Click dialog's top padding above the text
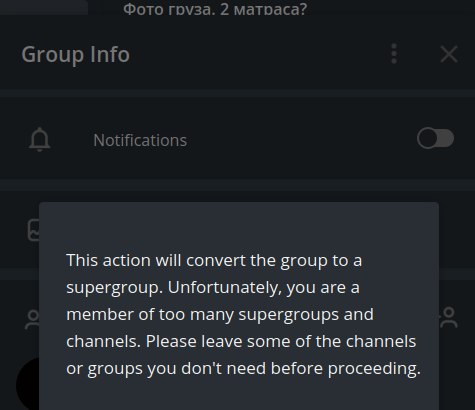 point(239,225)
